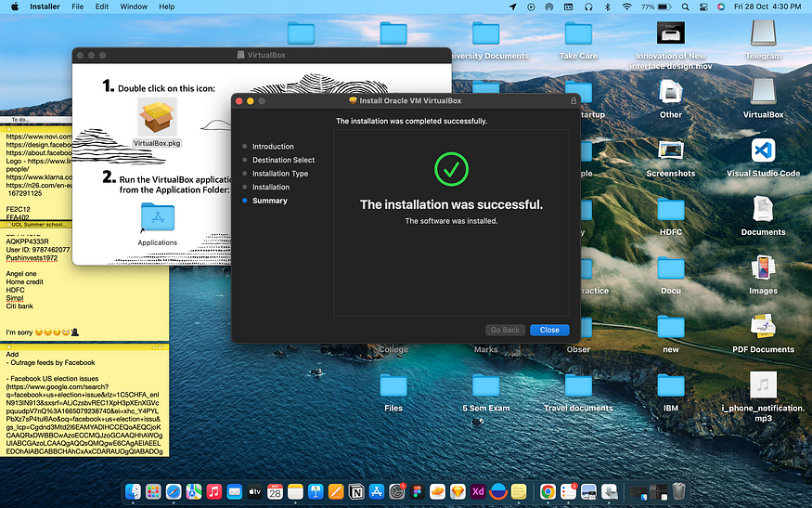Image resolution: width=812 pixels, height=508 pixels.
Task: Click the Siri icon in menu bar
Action: click(x=721, y=7)
